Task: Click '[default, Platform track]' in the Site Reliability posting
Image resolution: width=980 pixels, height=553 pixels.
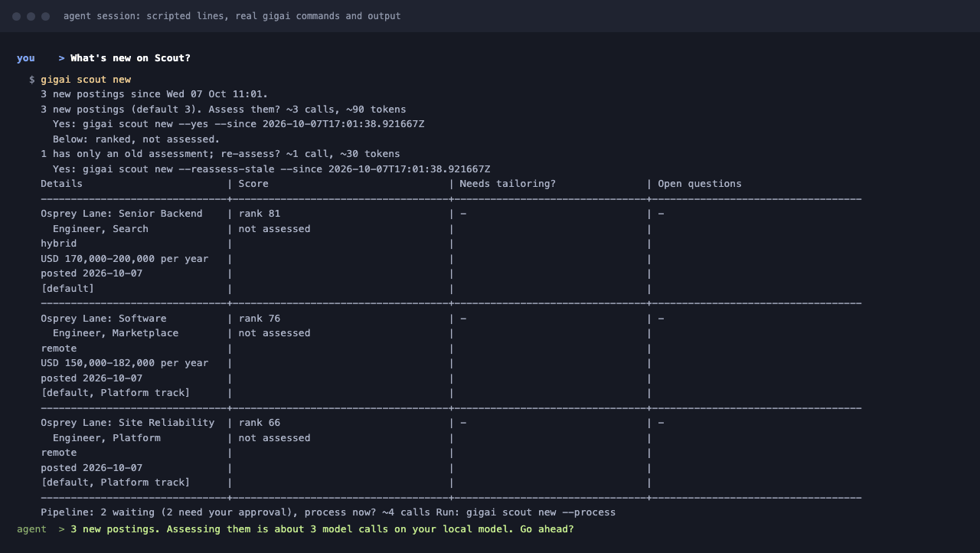Action: click(116, 483)
